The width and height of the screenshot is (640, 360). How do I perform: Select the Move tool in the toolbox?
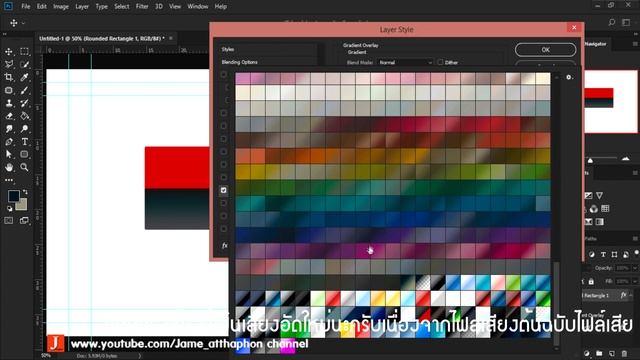(9, 51)
